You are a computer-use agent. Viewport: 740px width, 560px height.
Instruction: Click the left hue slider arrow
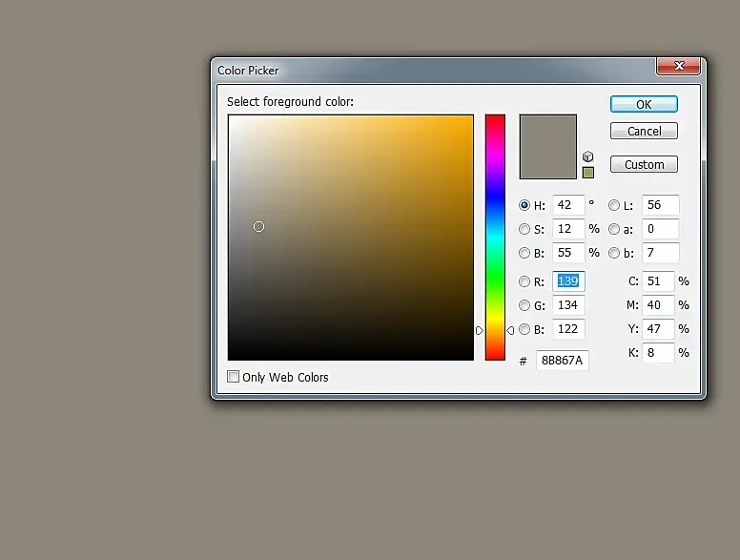[x=480, y=330]
